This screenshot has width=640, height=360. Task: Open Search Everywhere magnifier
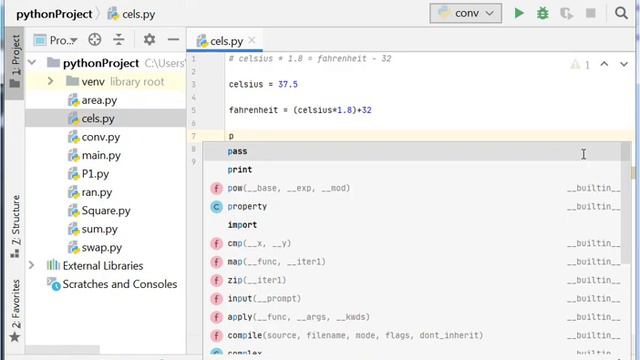click(x=621, y=13)
